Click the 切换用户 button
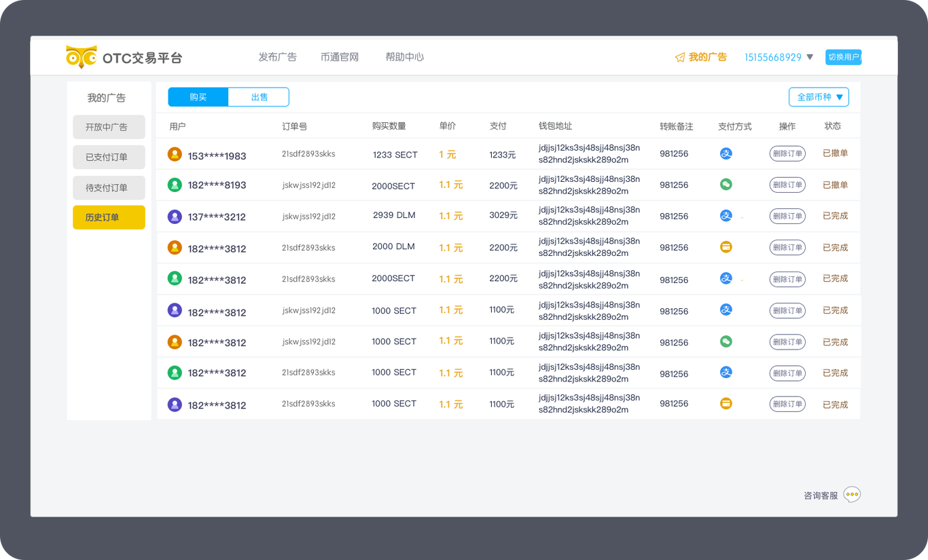928x560 pixels. tap(844, 58)
